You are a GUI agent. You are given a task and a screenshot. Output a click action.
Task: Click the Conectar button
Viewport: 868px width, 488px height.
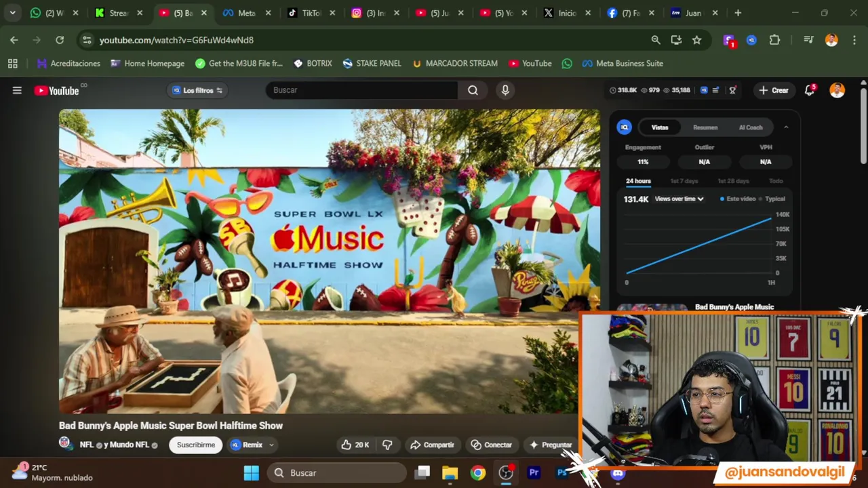coord(492,445)
